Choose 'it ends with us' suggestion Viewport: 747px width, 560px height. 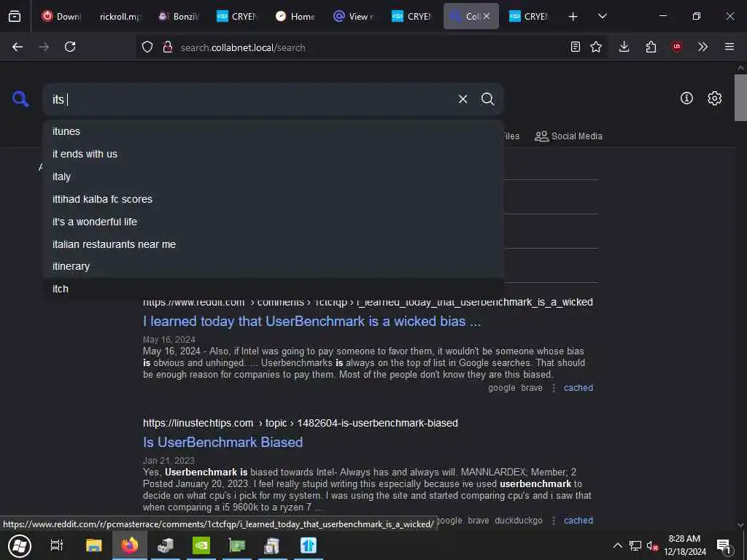point(273,154)
